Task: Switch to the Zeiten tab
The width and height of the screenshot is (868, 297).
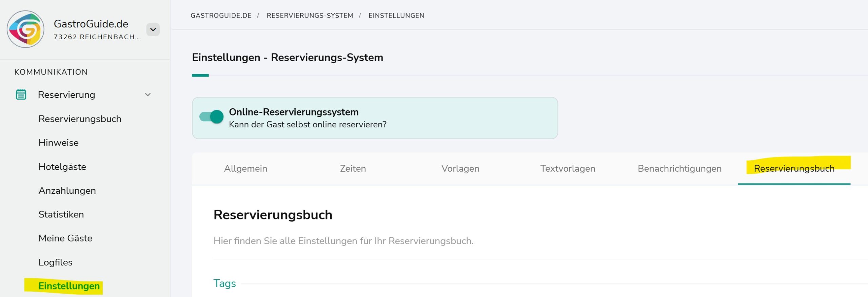Action: coord(353,169)
